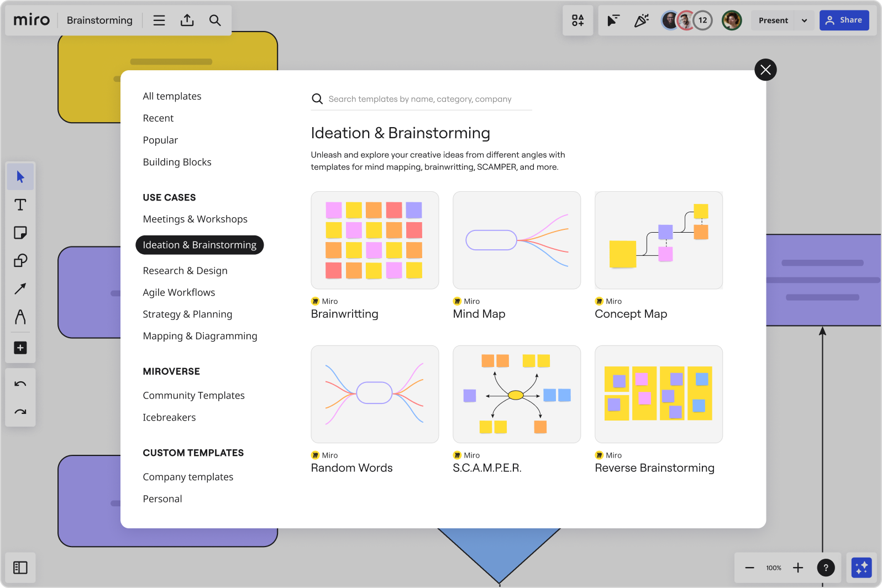The height and width of the screenshot is (588, 882).
Task: Click the Share button
Action: click(844, 20)
